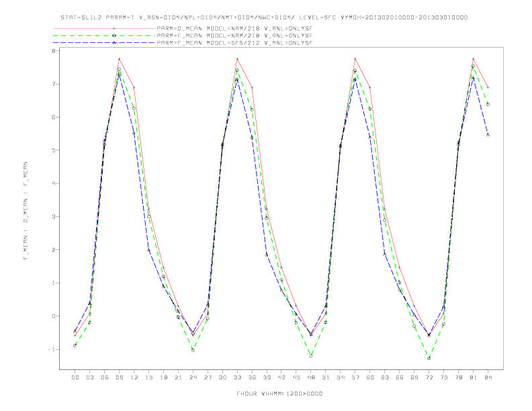Click x-axis tick label 36

252,377
